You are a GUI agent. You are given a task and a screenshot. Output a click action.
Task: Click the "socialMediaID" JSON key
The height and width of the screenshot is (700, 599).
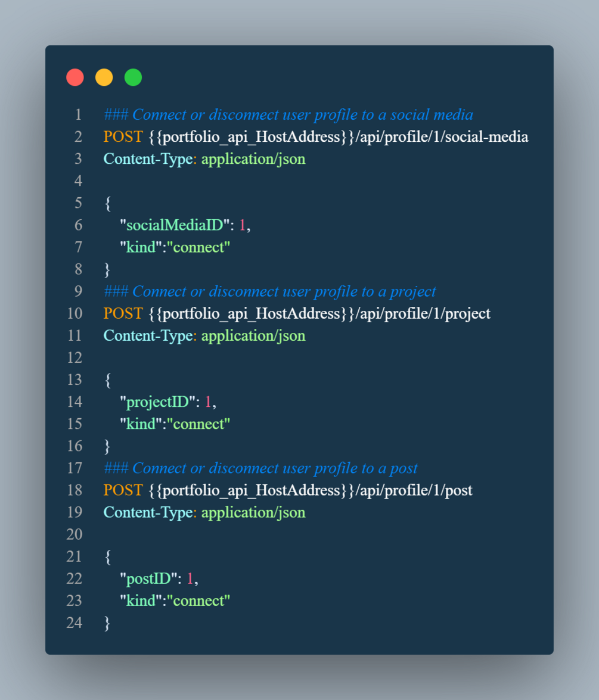tap(175, 225)
